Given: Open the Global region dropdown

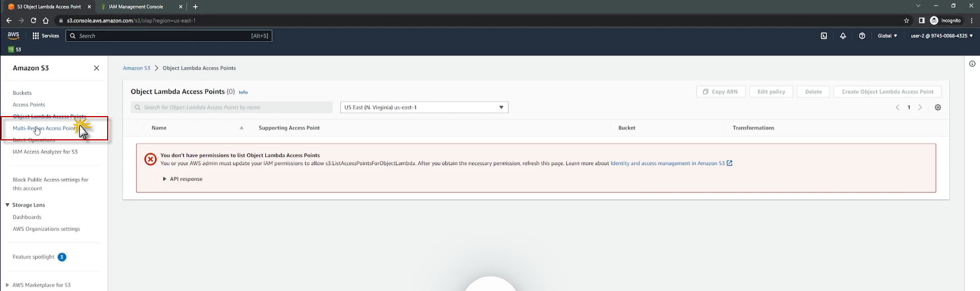Looking at the screenshot, I should 887,36.
